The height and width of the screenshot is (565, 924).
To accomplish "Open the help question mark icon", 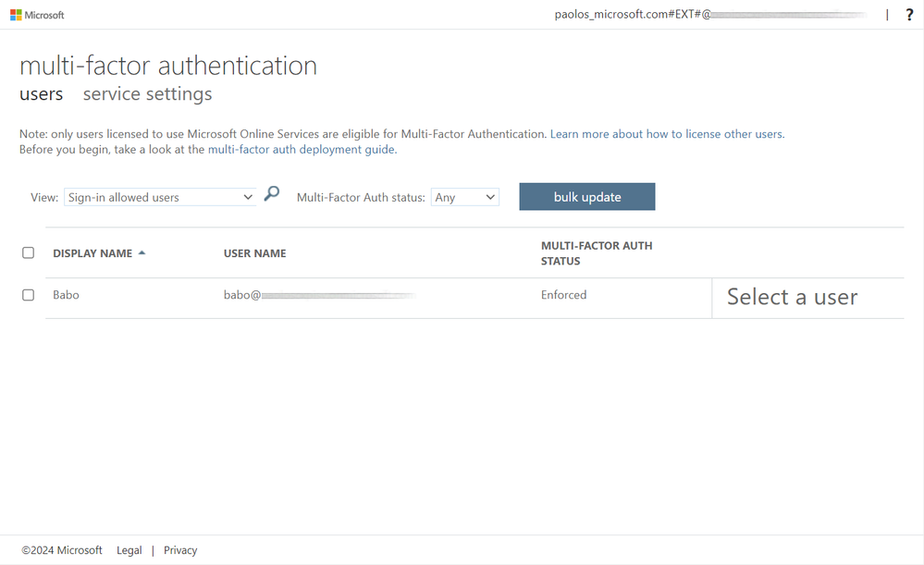I will 909,15.
